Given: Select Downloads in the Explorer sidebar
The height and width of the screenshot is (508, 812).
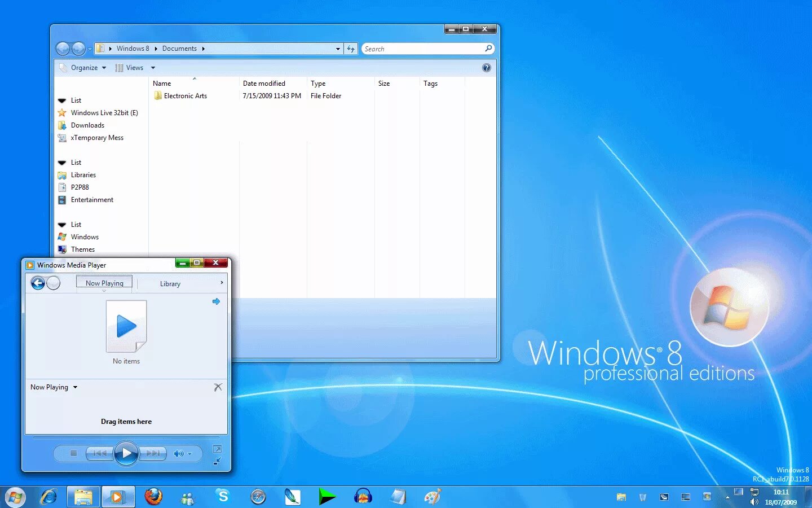Looking at the screenshot, I should (x=88, y=125).
